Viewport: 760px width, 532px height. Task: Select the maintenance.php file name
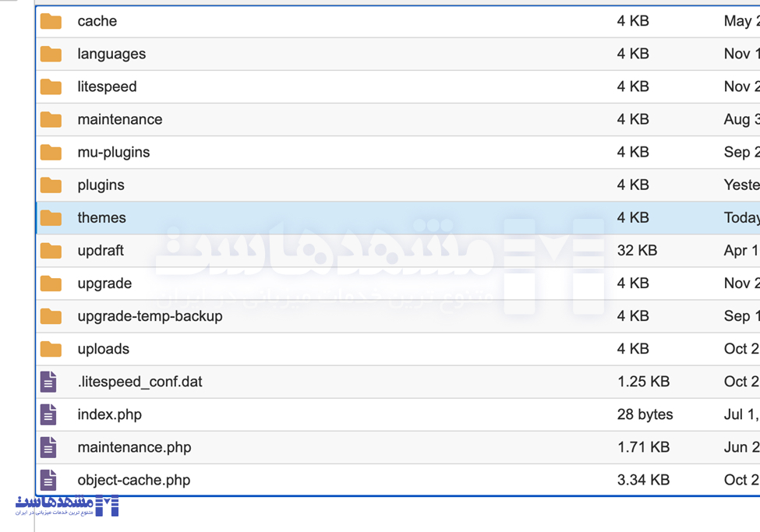[x=134, y=447]
